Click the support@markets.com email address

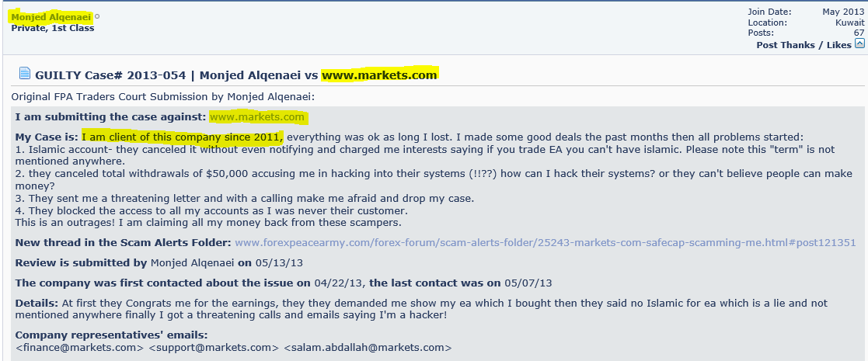214,347
